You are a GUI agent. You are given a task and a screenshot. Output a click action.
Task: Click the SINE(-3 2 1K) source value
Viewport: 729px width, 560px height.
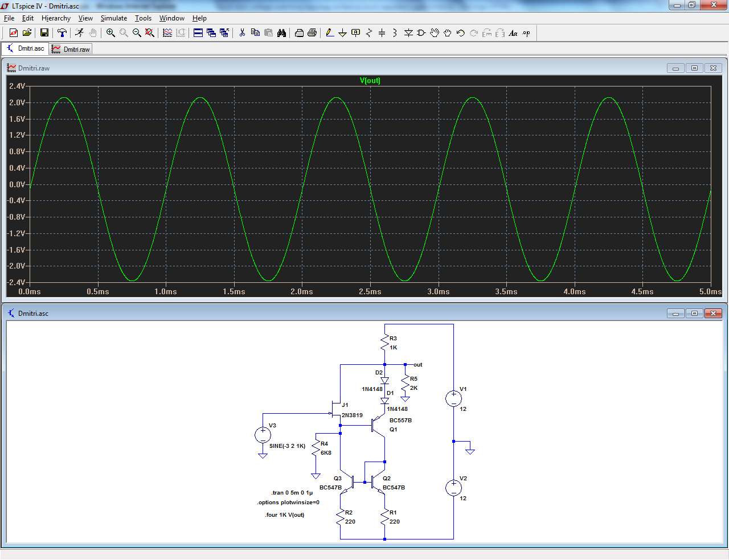[x=288, y=446]
